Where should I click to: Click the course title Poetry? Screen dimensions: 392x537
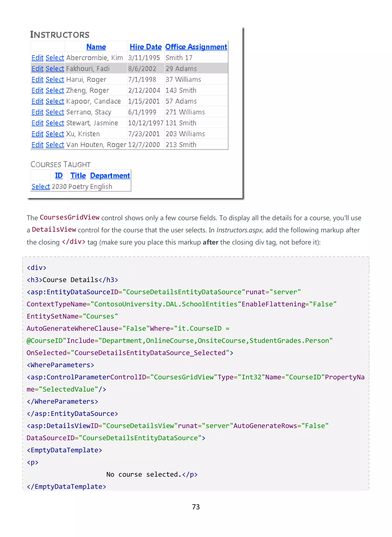click(78, 187)
